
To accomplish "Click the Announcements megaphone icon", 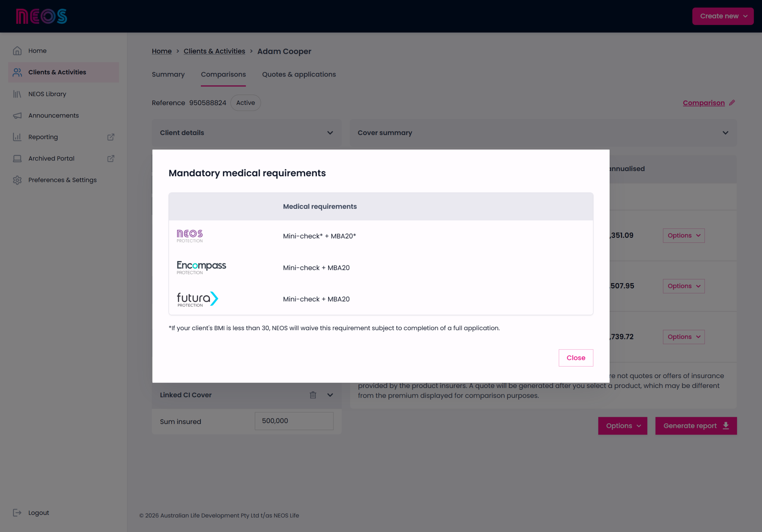I will [x=17, y=116].
